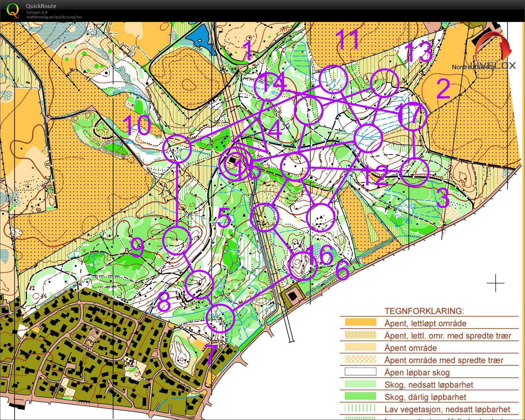Click the control circle by number 8
Screen dimensions: 525x420
[x=199, y=284]
